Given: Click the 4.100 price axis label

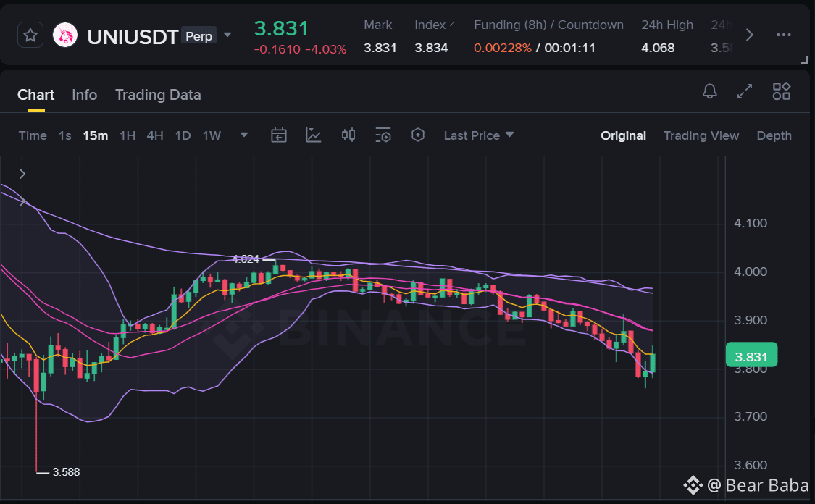Looking at the screenshot, I should [751, 224].
